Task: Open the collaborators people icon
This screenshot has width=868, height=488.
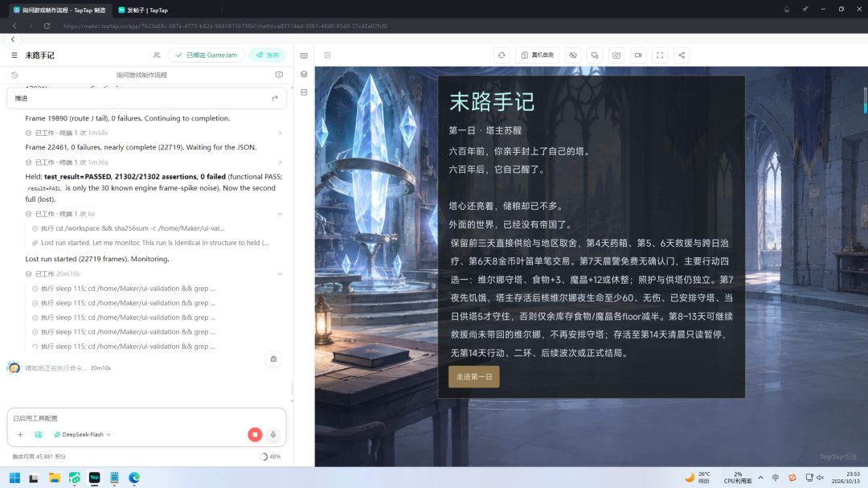Action: click(x=157, y=55)
